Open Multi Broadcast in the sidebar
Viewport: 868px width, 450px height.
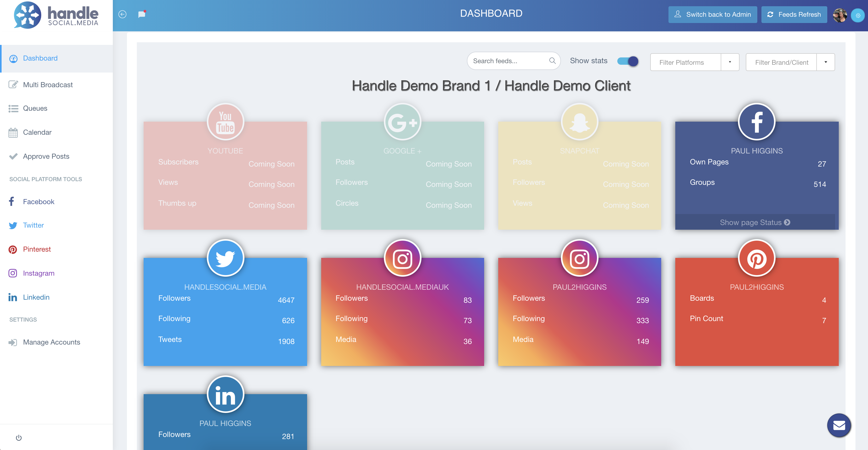48,85
